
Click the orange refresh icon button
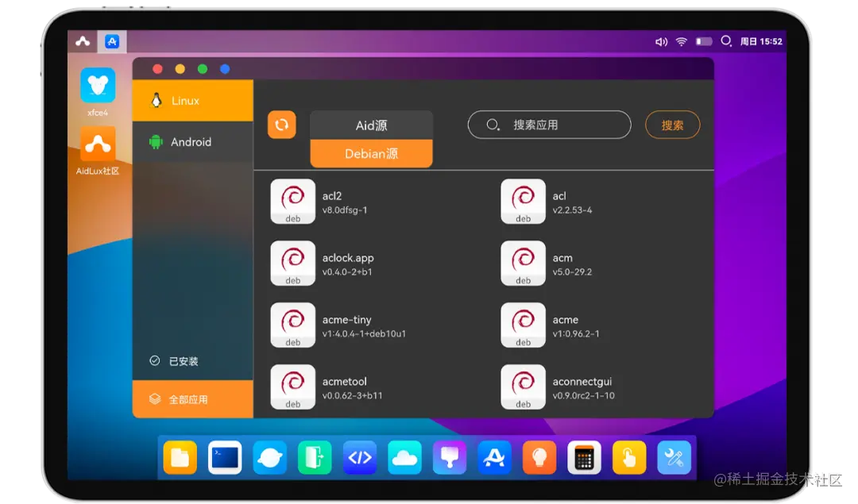[282, 125]
